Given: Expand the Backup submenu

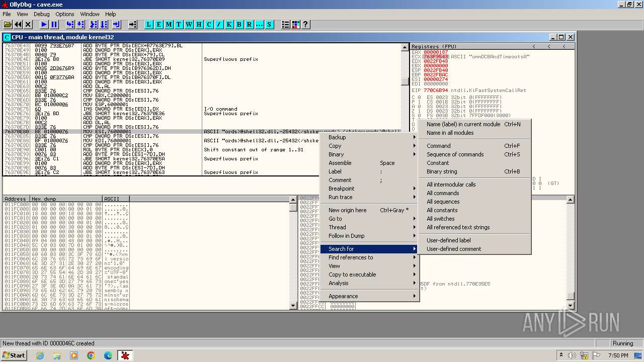Looking at the screenshot, I should tap(370, 137).
